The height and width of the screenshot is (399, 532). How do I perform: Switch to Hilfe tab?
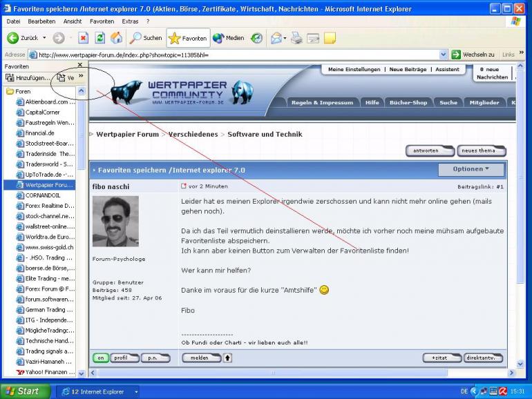tap(372, 102)
